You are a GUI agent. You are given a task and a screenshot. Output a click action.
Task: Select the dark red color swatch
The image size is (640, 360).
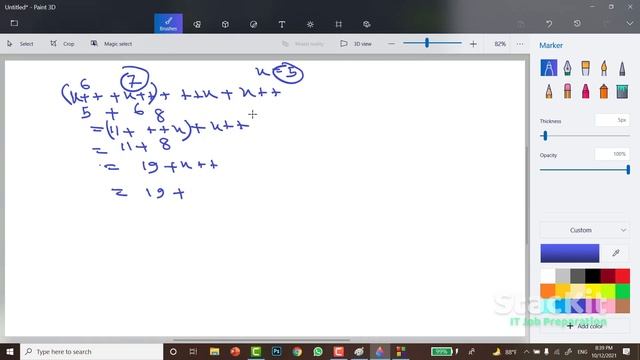pyautogui.click(x=607, y=276)
